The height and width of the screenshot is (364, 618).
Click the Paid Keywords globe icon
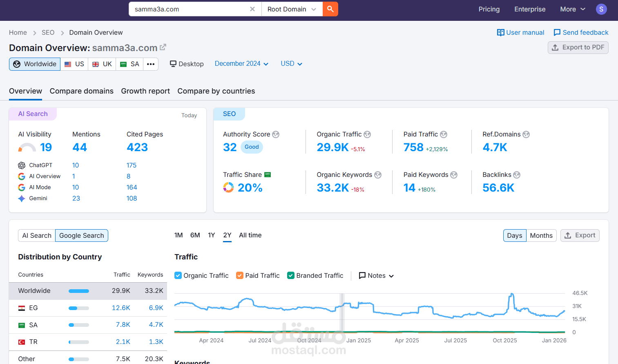tap(454, 175)
